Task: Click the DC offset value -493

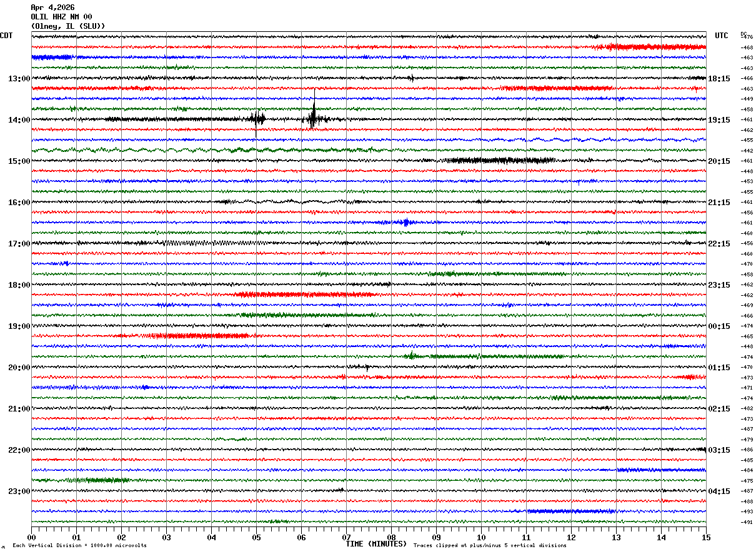Action: [x=747, y=511]
